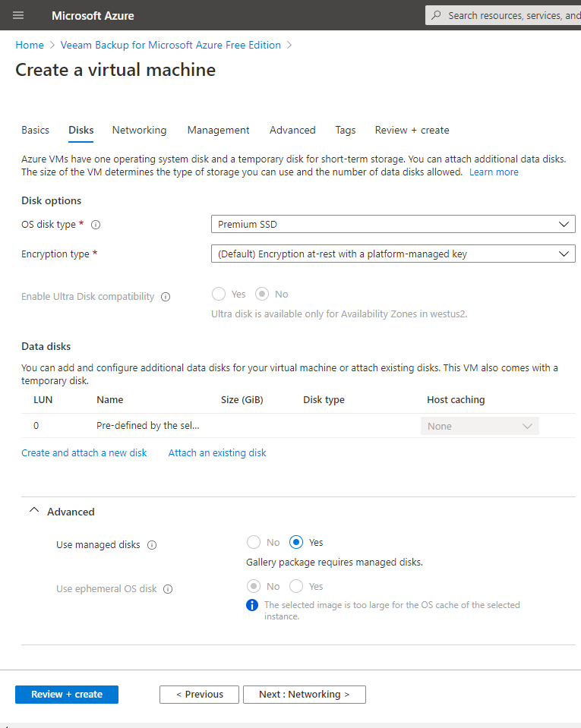The image size is (581, 728).
Task: Click the Review + create button
Action: click(x=67, y=695)
